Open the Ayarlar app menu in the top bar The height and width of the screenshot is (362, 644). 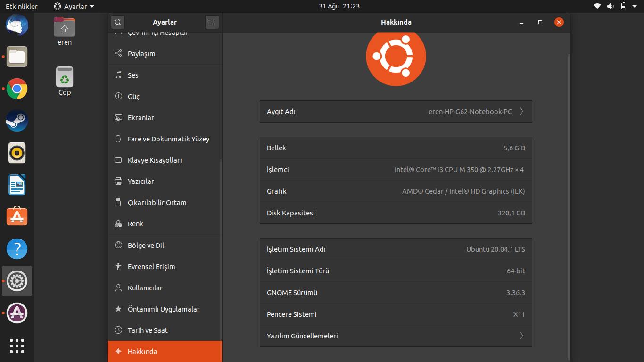click(74, 6)
